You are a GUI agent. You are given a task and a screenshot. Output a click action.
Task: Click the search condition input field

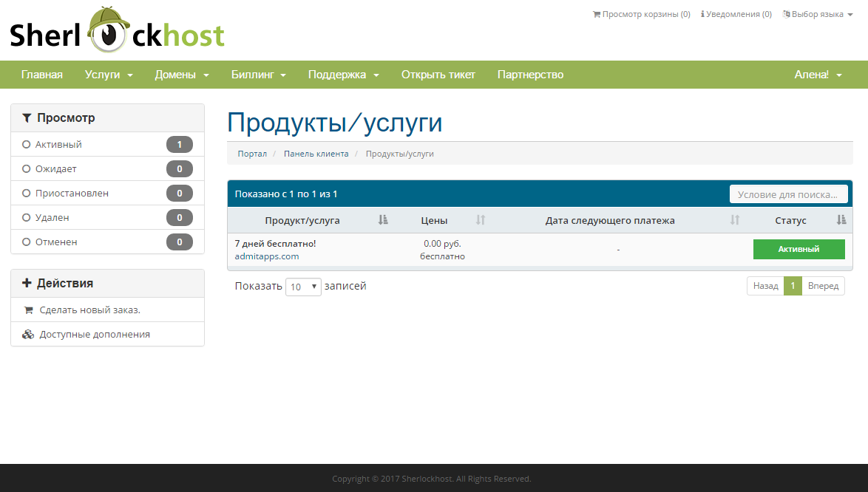(788, 194)
